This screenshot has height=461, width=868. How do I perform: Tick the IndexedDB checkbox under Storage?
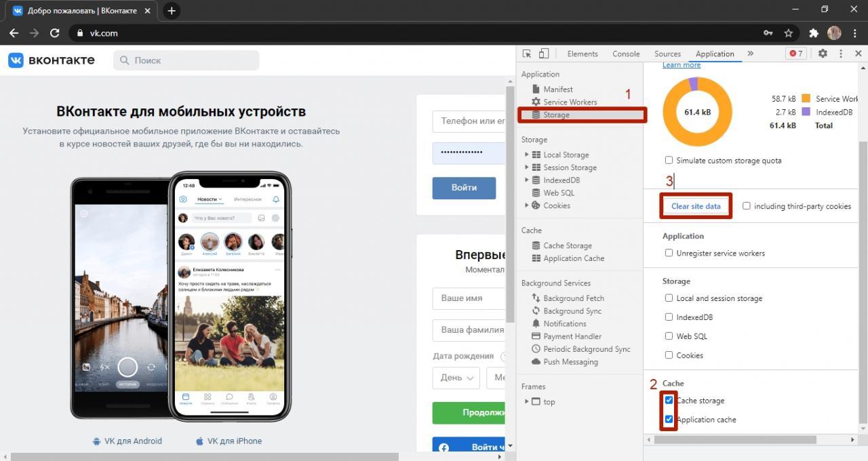tap(669, 317)
